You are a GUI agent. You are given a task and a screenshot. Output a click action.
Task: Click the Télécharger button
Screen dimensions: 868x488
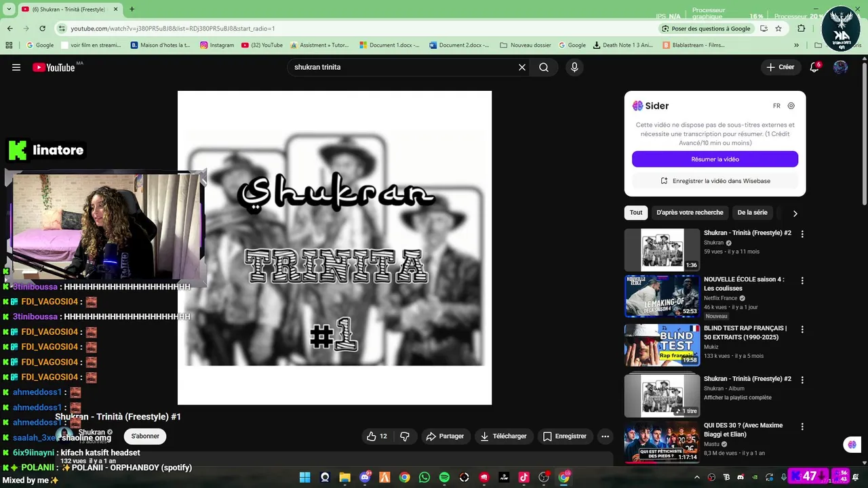pyautogui.click(x=503, y=436)
